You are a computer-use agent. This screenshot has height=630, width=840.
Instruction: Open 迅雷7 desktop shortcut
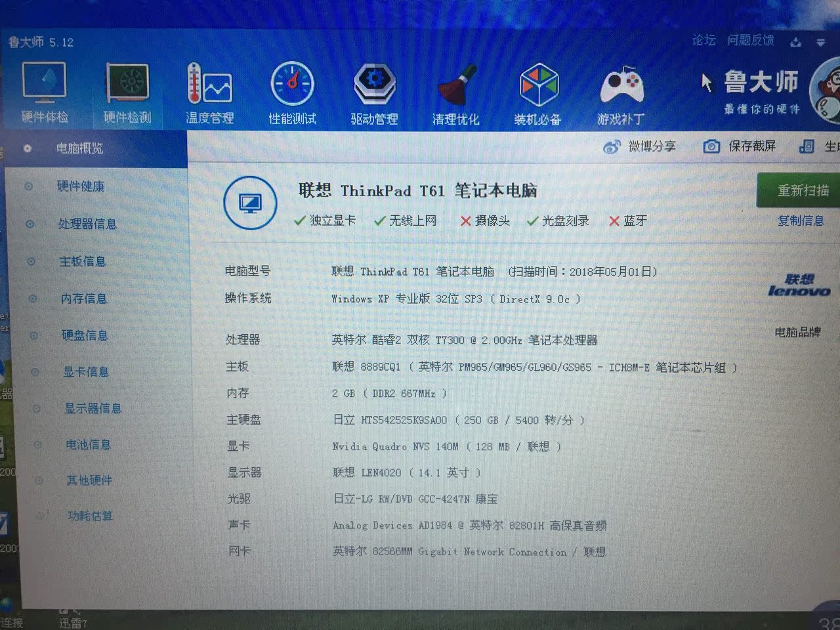pos(72,618)
